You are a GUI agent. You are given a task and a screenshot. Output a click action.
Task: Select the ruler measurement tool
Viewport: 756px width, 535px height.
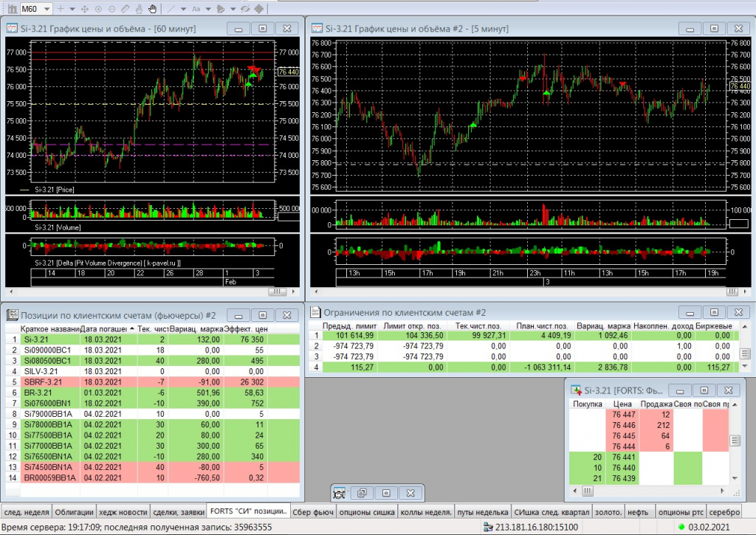[x=126, y=9]
